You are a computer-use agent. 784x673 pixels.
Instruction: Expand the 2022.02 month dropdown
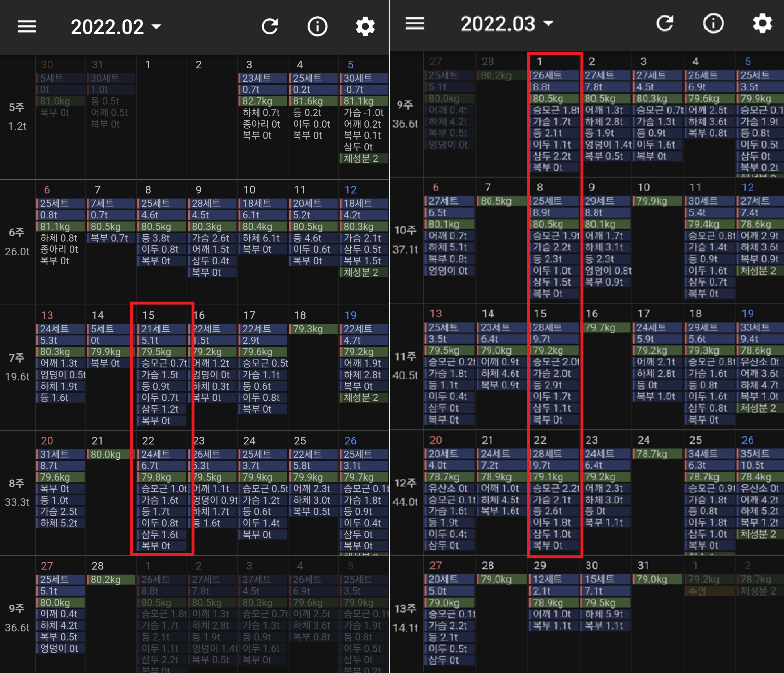point(116,27)
